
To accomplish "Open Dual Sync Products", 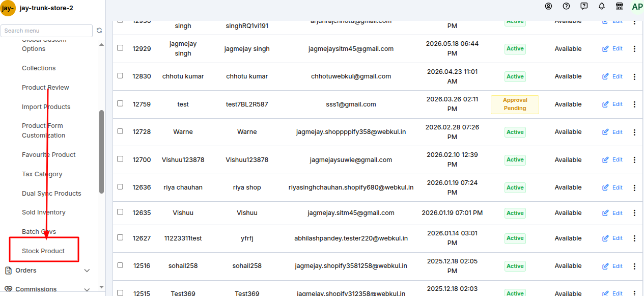I will (51, 194).
